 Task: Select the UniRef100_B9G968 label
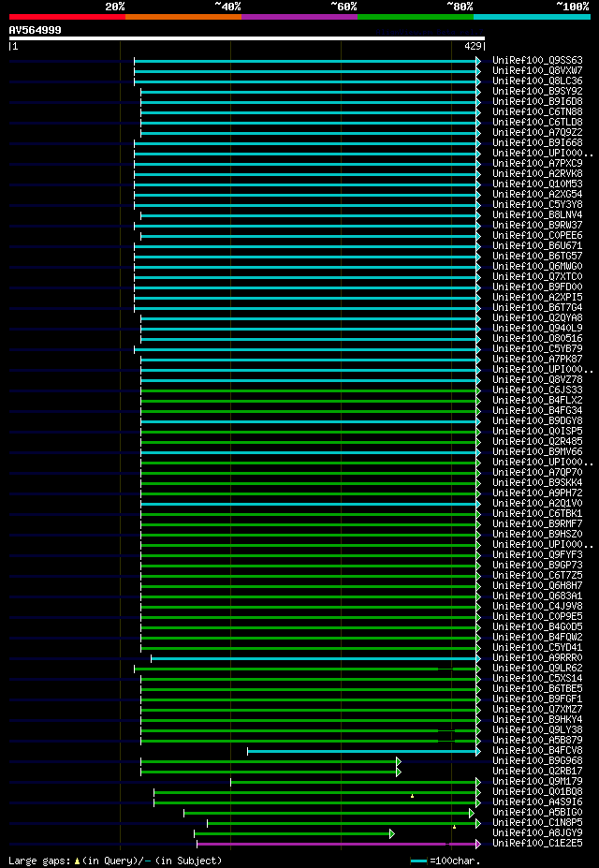(537, 761)
